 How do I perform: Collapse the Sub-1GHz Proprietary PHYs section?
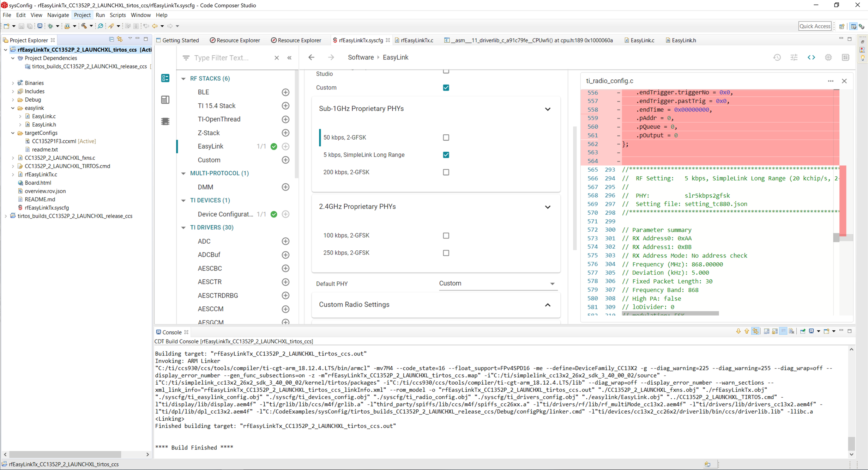(x=547, y=109)
